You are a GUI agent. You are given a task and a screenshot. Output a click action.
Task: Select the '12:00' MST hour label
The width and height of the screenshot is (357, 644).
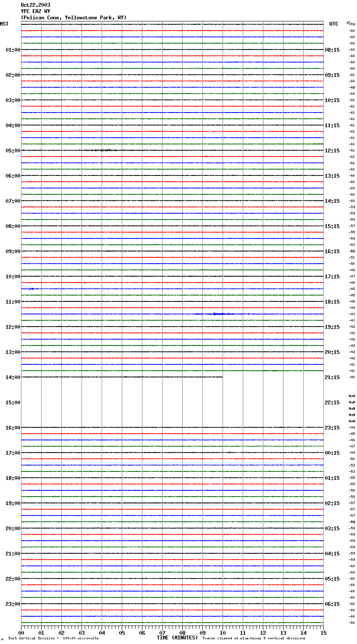click(13, 327)
